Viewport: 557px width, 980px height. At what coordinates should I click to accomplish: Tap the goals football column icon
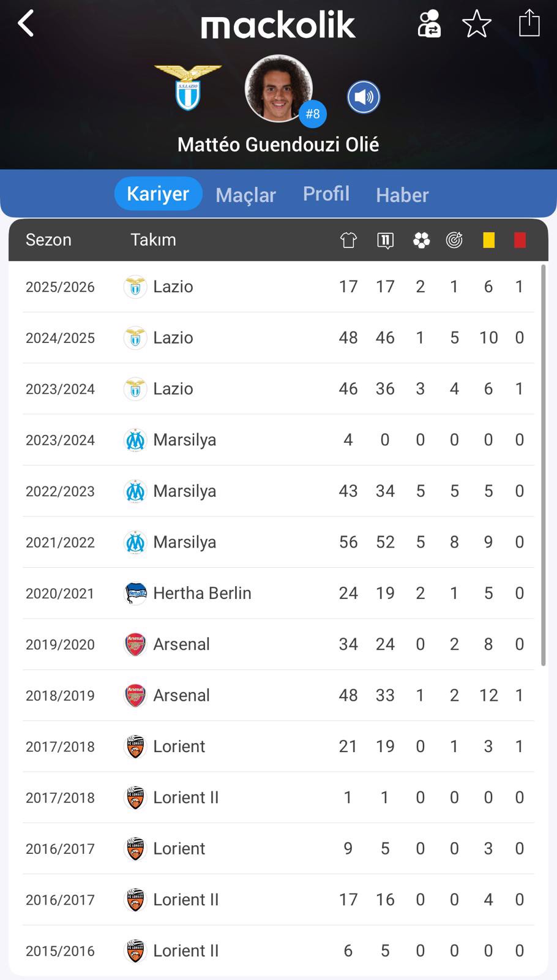point(421,240)
